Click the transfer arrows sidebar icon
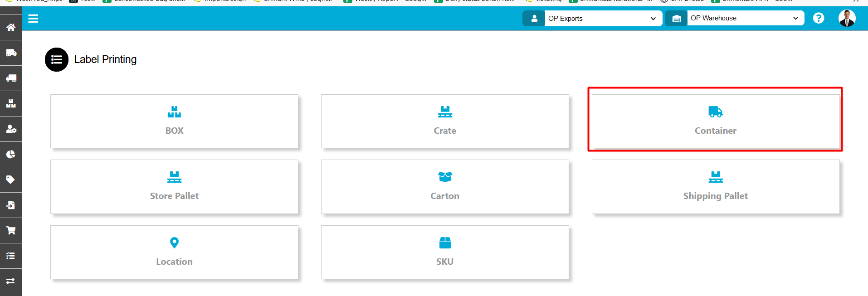Image resolution: width=868 pixels, height=296 pixels. [11, 281]
